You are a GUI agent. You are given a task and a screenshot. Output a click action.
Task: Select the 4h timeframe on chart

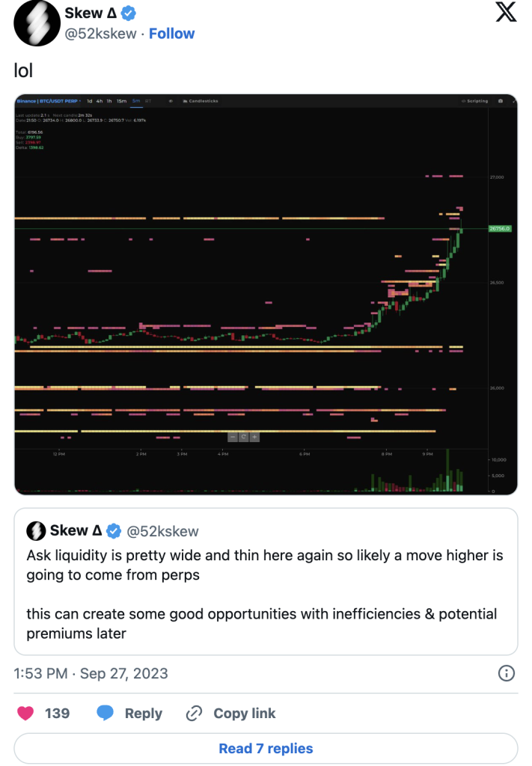click(100, 101)
